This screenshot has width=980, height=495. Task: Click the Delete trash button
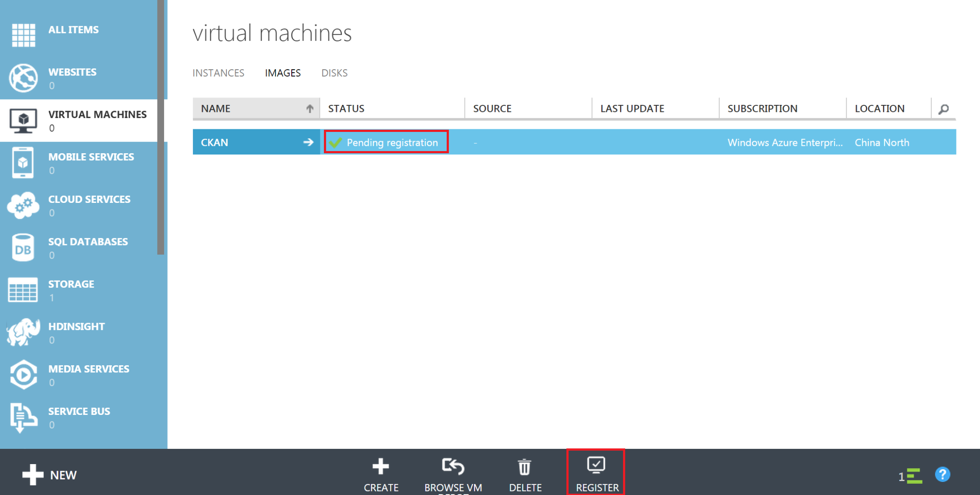coord(525,473)
